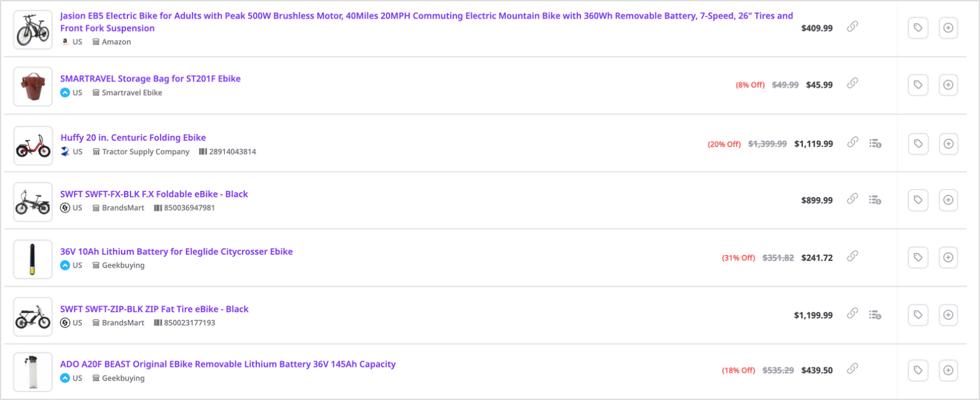This screenshot has width=980, height=400.
Task: Click the Tractor Supply Company store name
Action: click(145, 152)
